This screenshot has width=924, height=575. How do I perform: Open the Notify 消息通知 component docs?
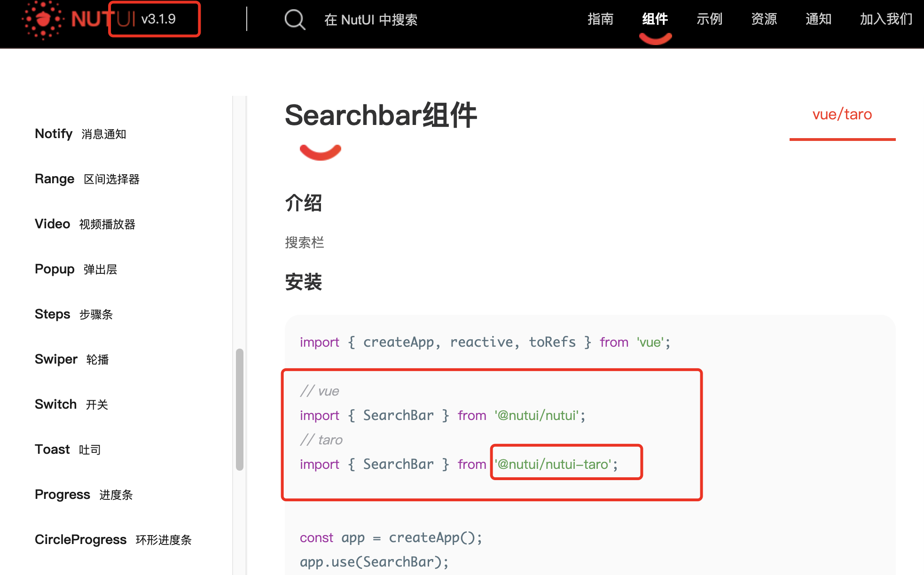[x=81, y=133]
